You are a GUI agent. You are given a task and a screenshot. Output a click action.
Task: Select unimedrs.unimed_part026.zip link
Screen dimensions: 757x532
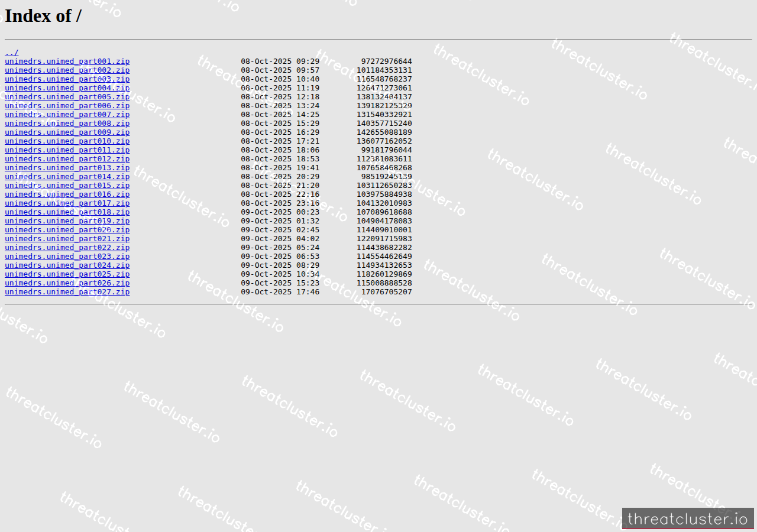pyautogui.click(x=67, y=283)
